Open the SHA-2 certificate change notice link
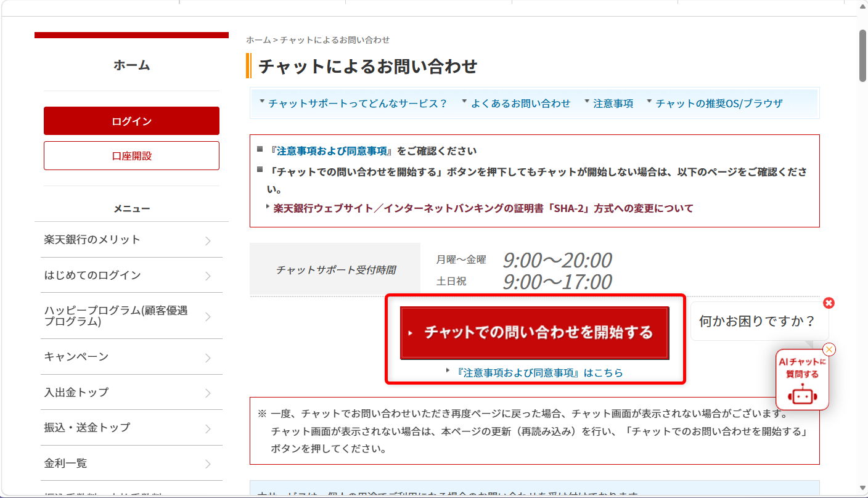Viewport: 868px width, 498px height. tap(483, 208)
